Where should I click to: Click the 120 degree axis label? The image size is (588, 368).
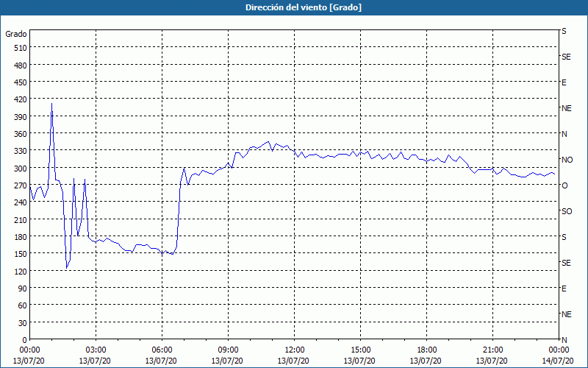(21, 271)
